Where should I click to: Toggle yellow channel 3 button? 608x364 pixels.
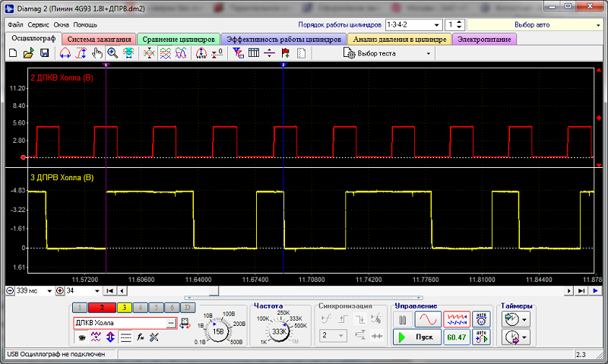click(x=125, y=308)
